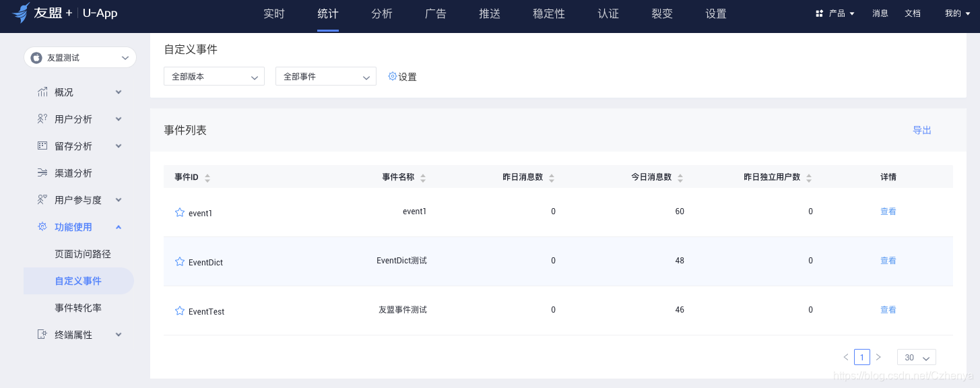Sort by 昨日消息数 column arrows

(x=552, y=178)
